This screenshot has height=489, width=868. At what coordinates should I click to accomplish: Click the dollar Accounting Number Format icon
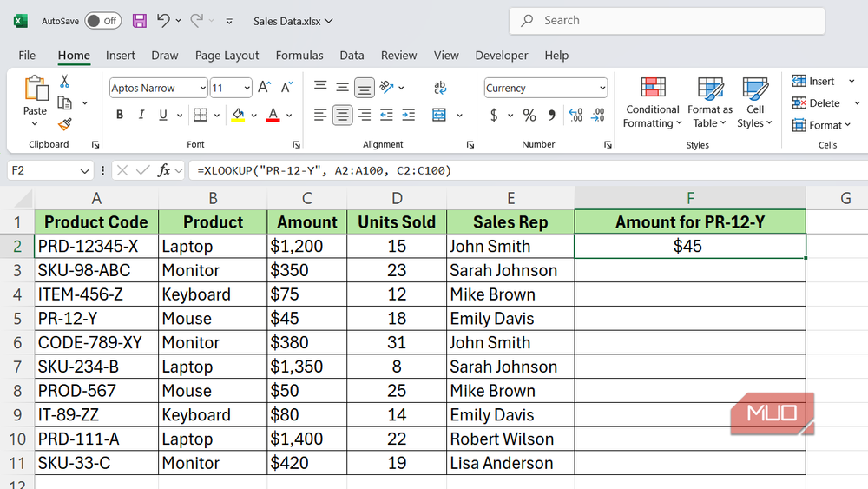click(494, 115)
